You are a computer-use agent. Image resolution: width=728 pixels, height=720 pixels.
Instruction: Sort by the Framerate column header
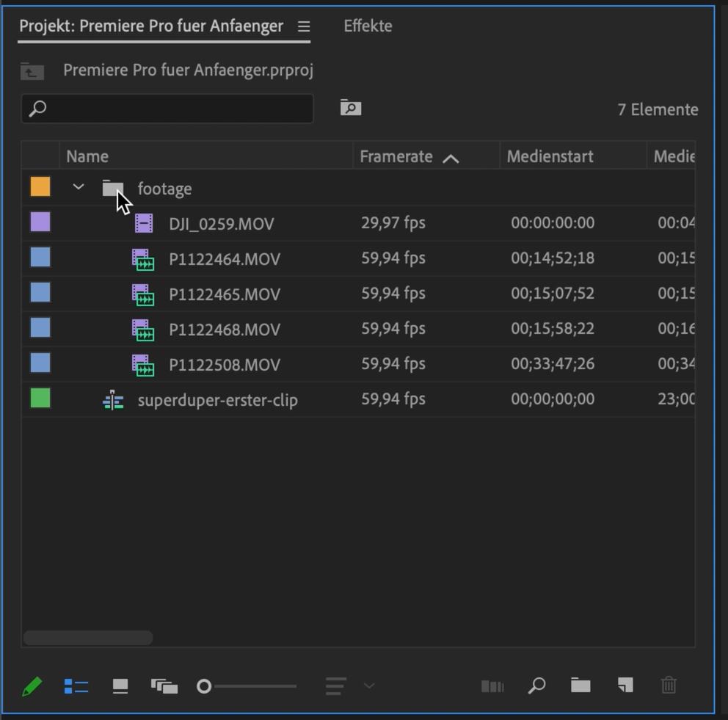click(x=396, y=156)
